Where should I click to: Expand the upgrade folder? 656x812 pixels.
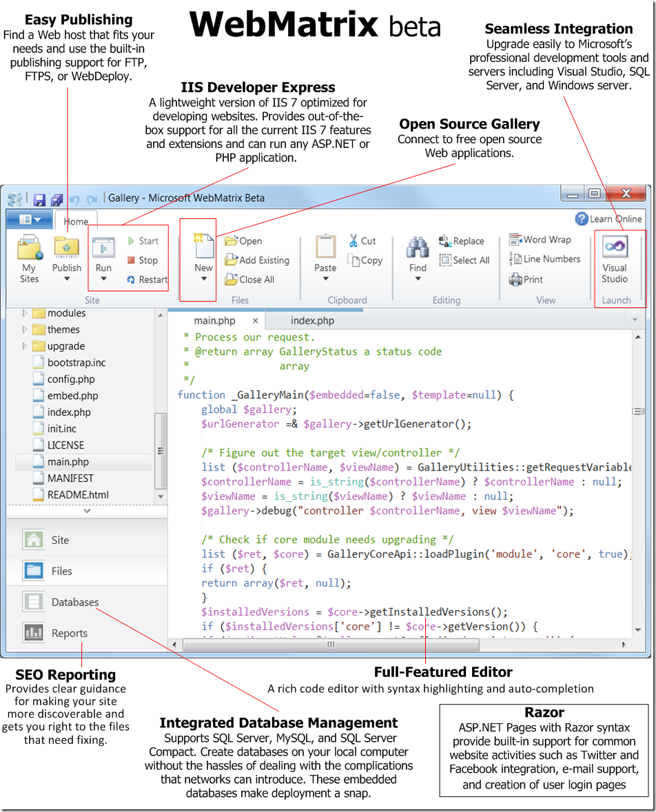click(x=24, y=346)
